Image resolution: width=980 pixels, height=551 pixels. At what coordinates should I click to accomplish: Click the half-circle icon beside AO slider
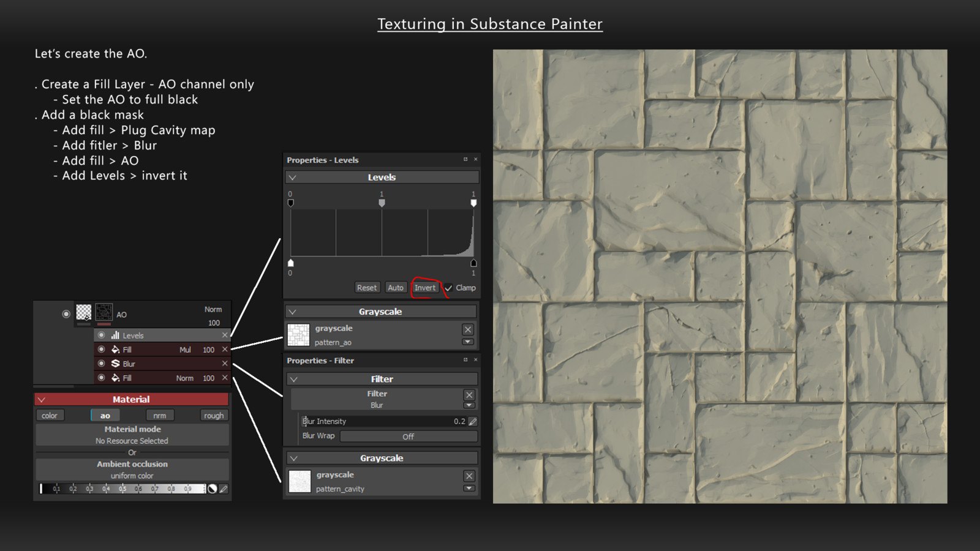pos(212,489)
